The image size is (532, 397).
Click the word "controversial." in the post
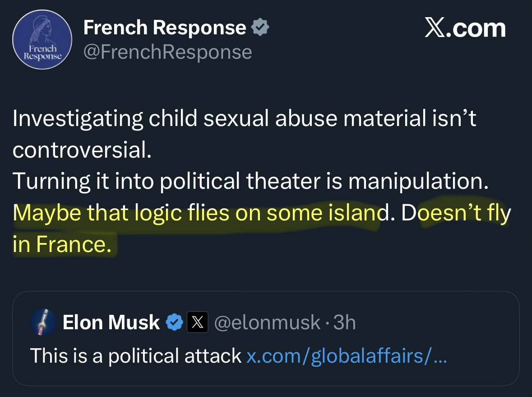coord(82,150)
